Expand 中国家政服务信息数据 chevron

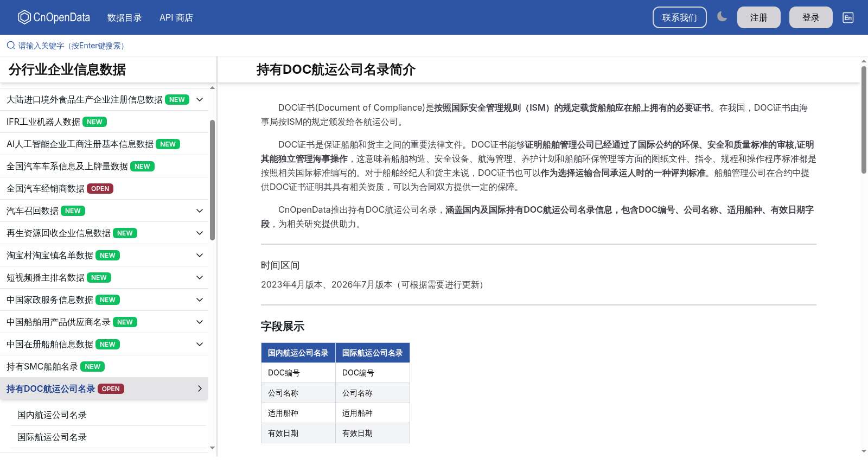click(x=200, y=300)
